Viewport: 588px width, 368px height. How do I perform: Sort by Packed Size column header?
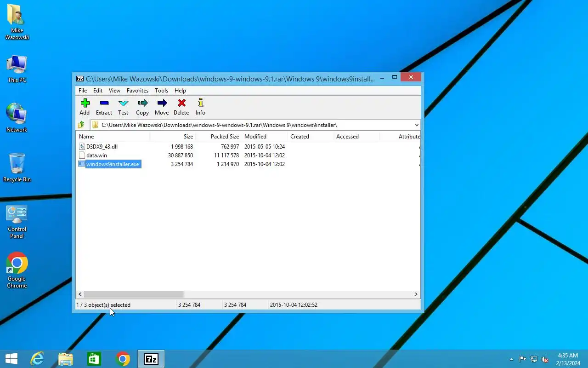point(219,137)
